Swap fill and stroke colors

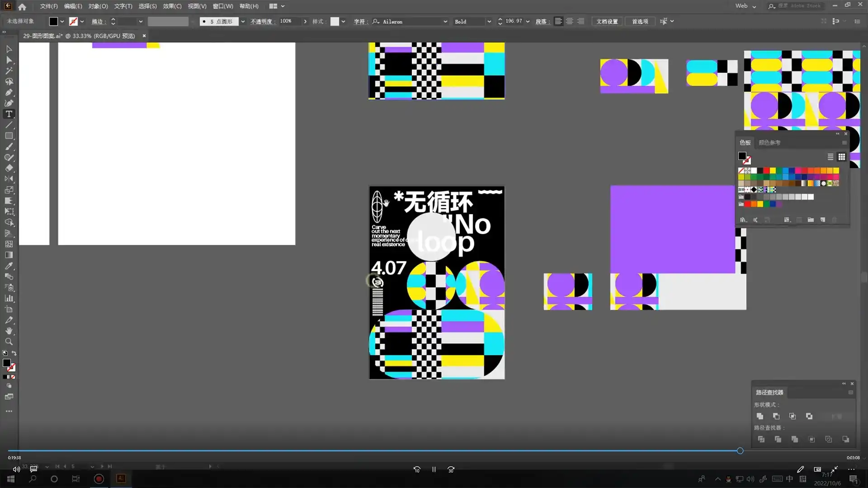pyautogui.click(x=14, y=353)
